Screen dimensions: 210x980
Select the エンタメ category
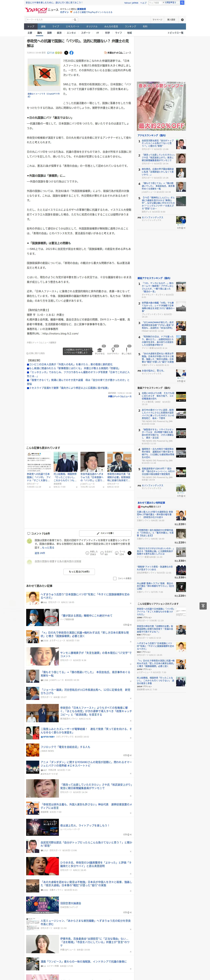coord(71,33)
